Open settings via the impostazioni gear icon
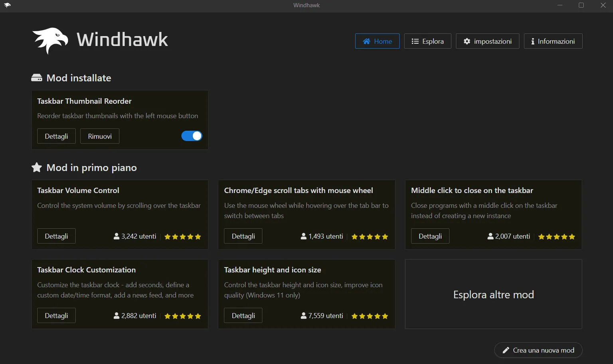 [467, 41]
